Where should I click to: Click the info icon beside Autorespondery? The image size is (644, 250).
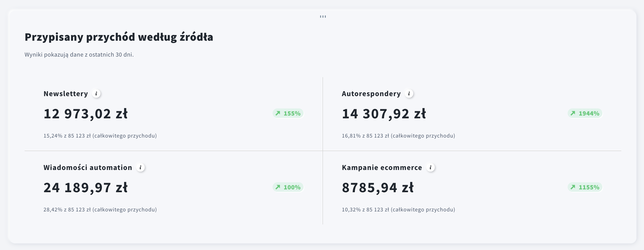tap(409, 94)
